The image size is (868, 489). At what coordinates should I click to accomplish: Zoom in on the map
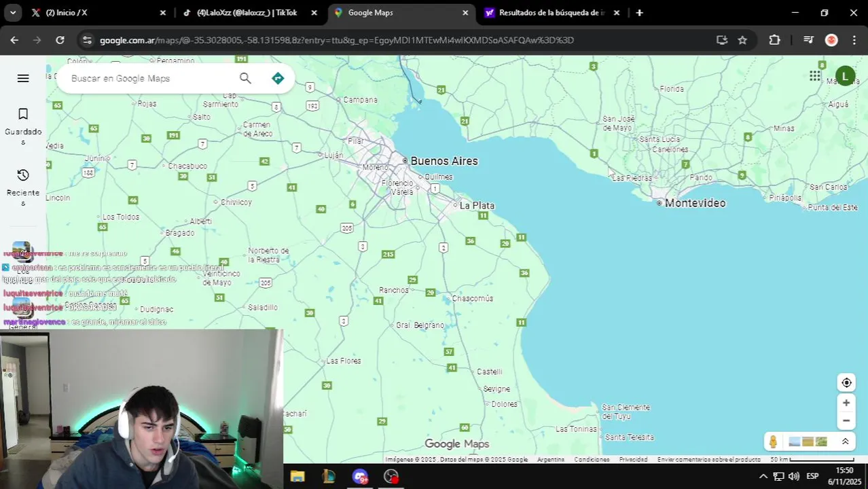[846, 403]
